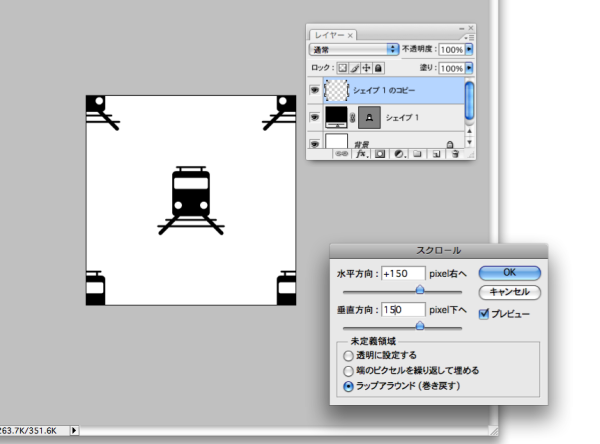The height and width of the screenshot is (444, 600).
Task: Click the キャンセル button
Action: coord(510,292)
